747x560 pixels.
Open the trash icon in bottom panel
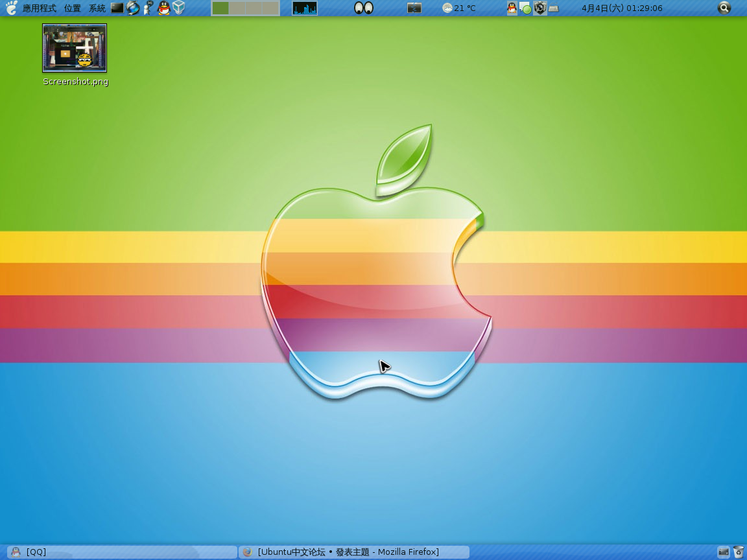pos(739,552)
